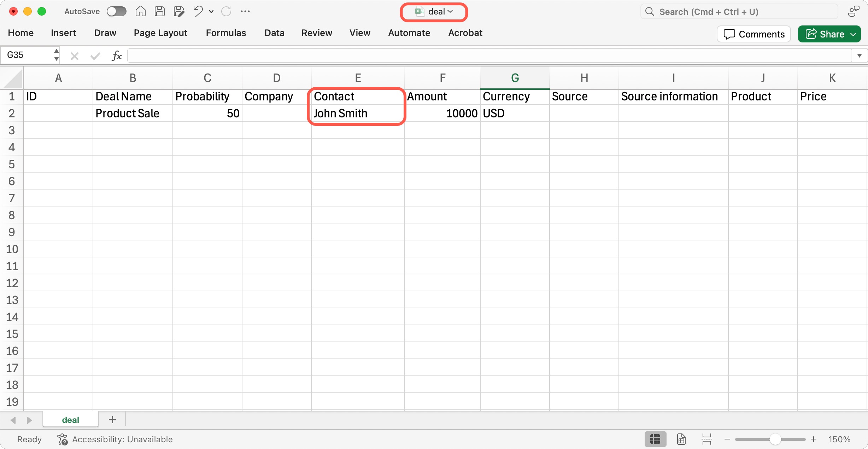Click the Comments button

point(754,34)
